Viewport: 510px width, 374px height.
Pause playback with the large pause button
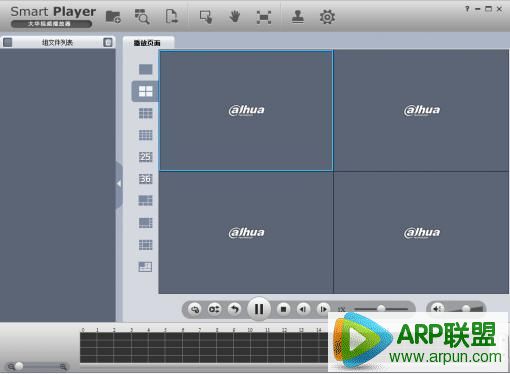pyautogui.click(x=259, y=309)
